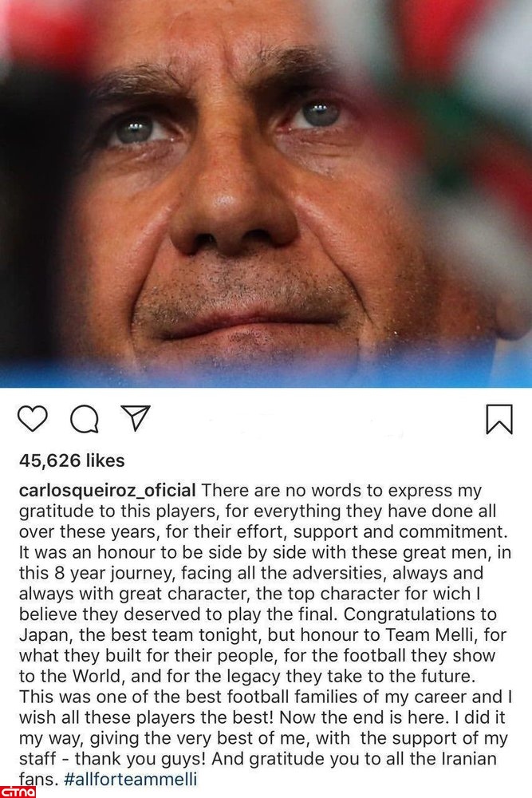
Task: Save the post with the bookmark icon
Action: pyautogui.click(x=499, y=419)
